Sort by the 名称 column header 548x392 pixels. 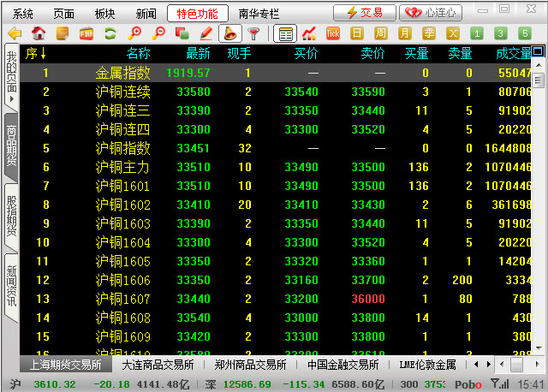pos(139,53)
